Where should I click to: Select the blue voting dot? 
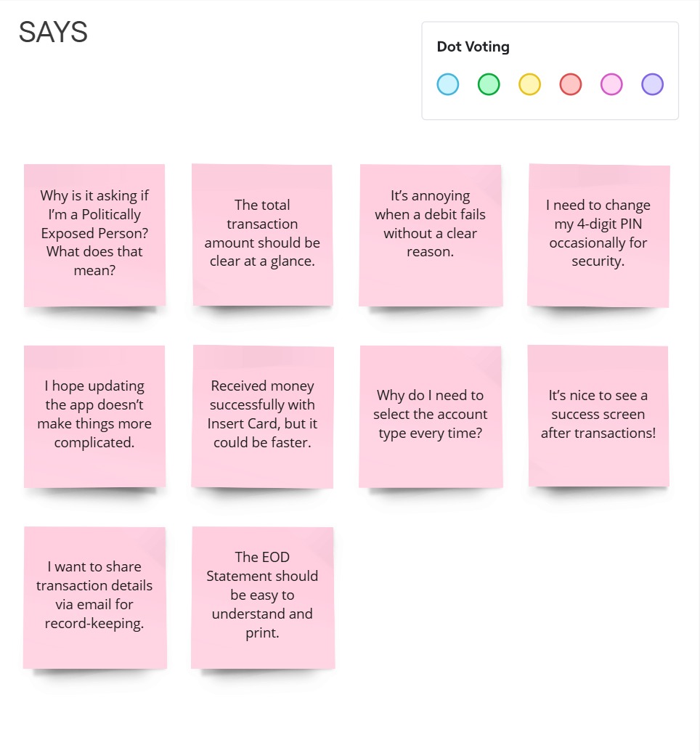(447, 84)
